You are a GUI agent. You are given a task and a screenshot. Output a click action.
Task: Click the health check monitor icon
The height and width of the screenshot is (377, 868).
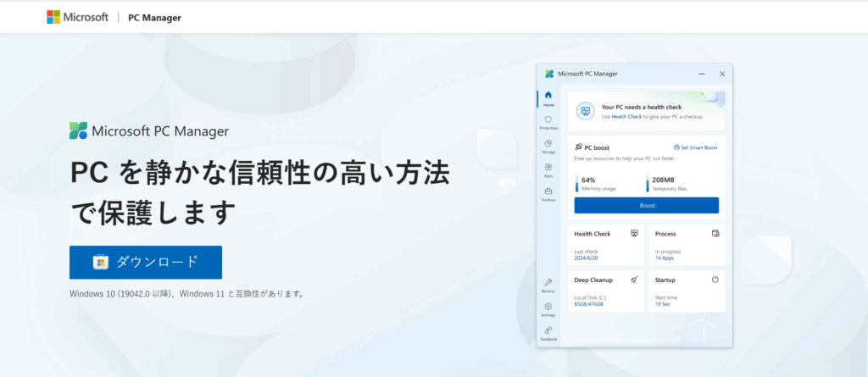tap(585, 111)
